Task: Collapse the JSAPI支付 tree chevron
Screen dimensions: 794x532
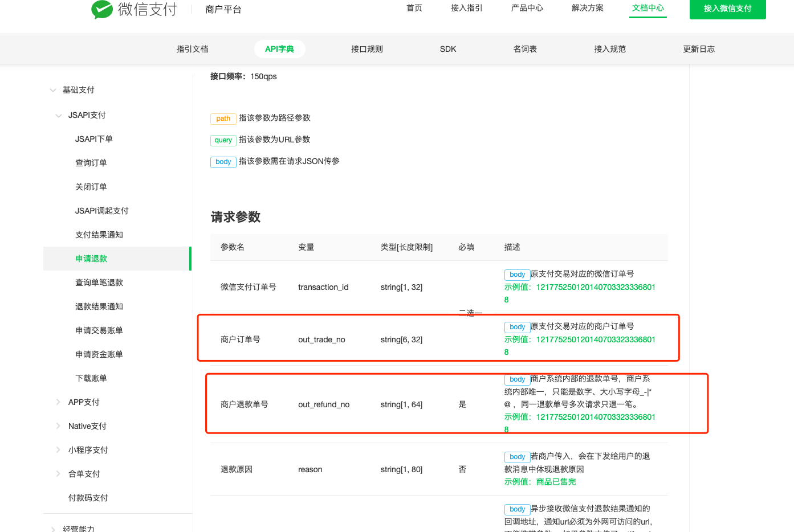Action: [59, 116]
